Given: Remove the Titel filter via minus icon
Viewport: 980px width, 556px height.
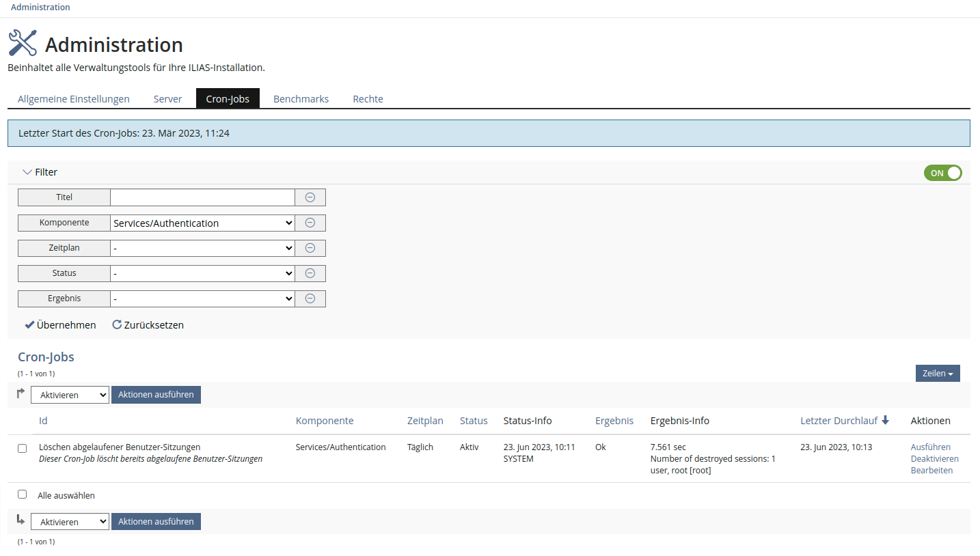Looking at the screenshot, I should [310, 197].
